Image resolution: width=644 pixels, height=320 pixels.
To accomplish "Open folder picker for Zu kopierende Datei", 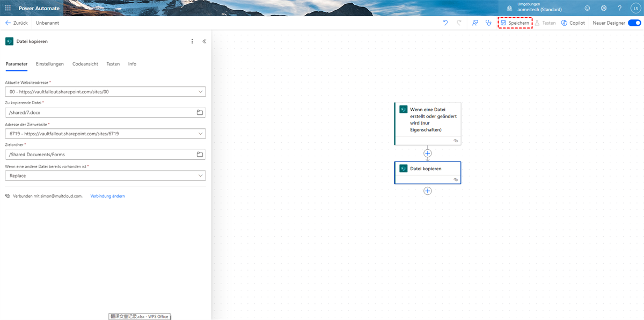I will click(x=200, y=112).
